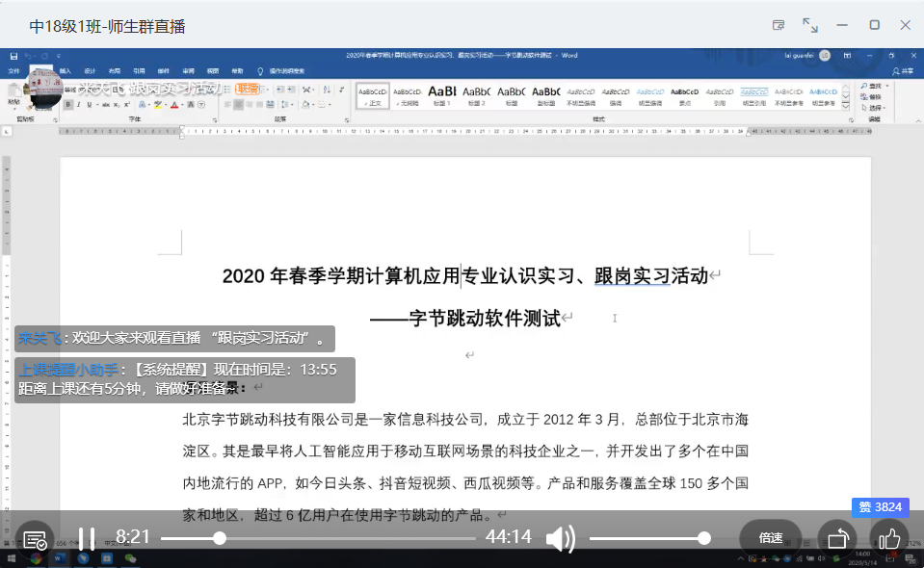This screenshot has width=924, height=568.
Task: Click the thumbs-up like button
Action: coord(889,538)
